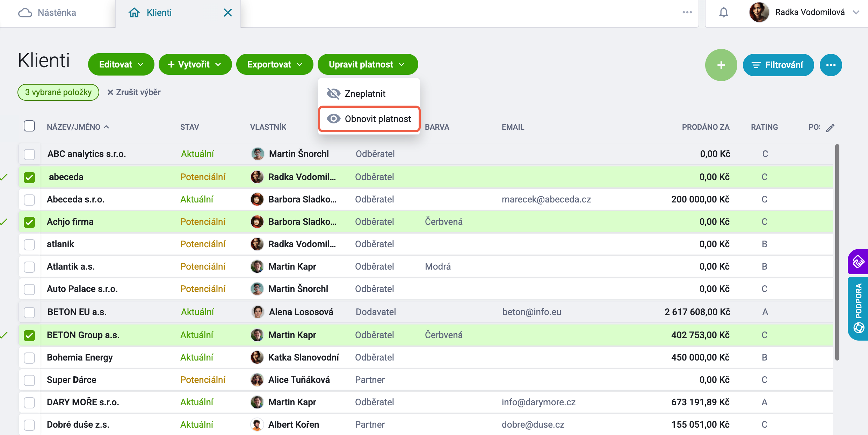This screenshot has height=435, width=868.
Task: Click the STAV column header
Action: click(189, 127)
